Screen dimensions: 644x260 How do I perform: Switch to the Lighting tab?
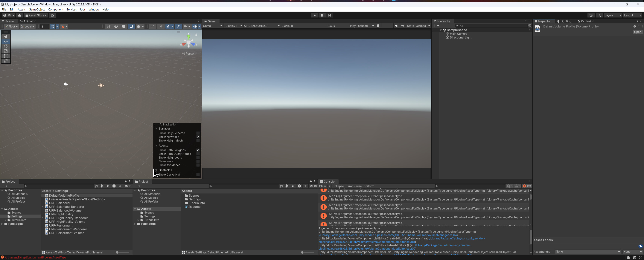(x=564, y=21)
